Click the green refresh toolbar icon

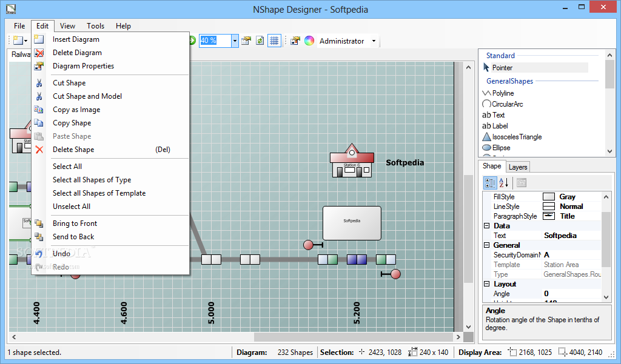point(260,41)
